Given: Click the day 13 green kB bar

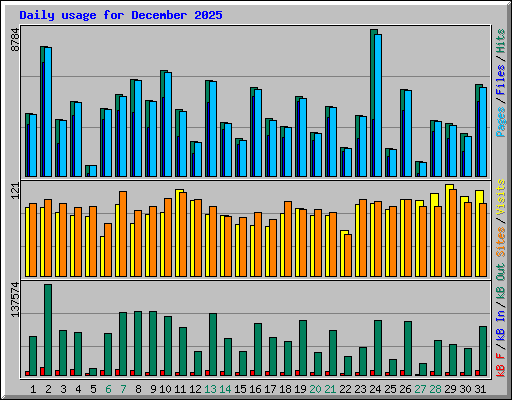Looking at the screenshot, I should coord(213,344).
